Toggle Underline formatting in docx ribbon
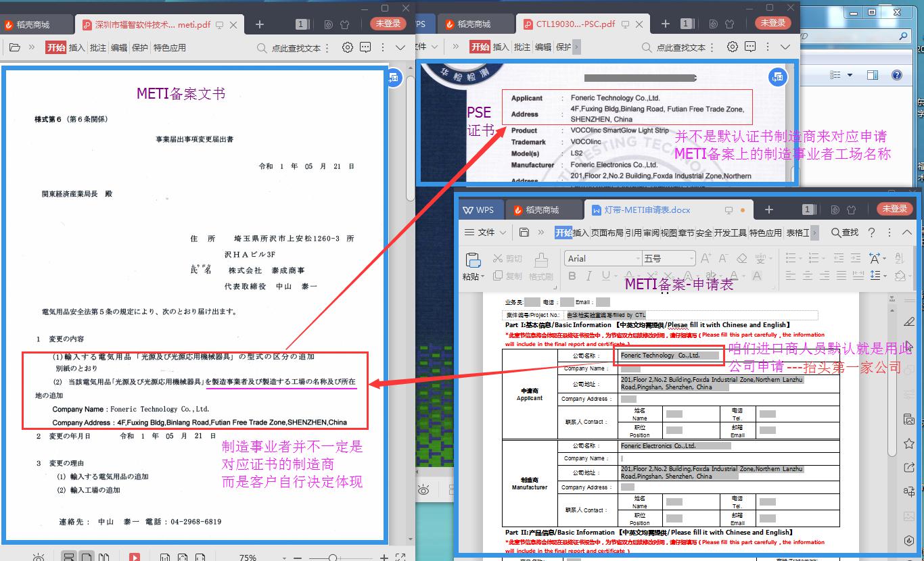 pos(606,276)
